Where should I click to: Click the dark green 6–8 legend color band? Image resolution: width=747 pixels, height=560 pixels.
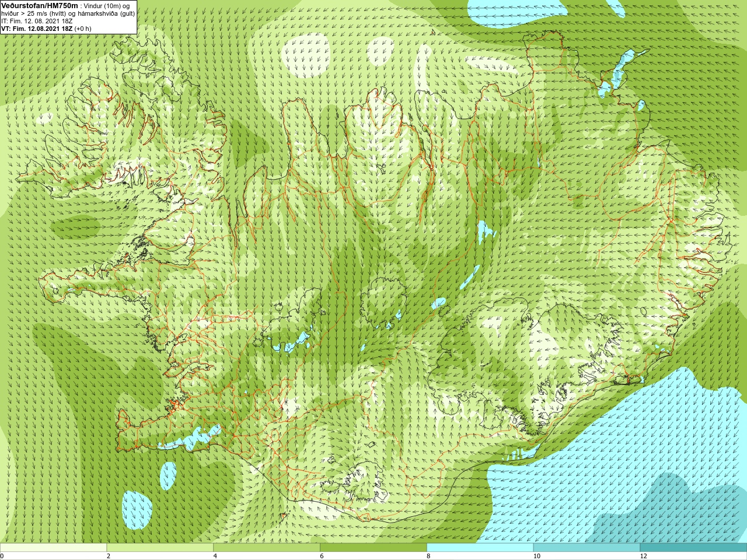coord(373,548)
